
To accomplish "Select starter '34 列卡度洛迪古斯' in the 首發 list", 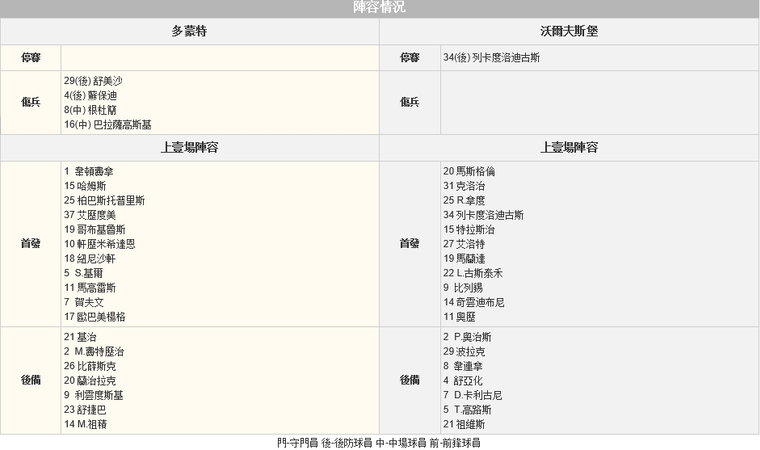I will [483, 215].
